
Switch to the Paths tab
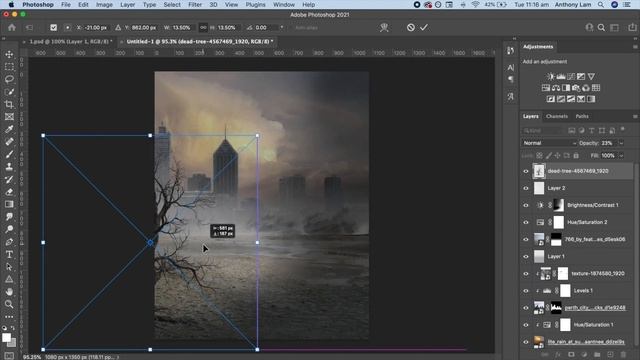(582, 116)
